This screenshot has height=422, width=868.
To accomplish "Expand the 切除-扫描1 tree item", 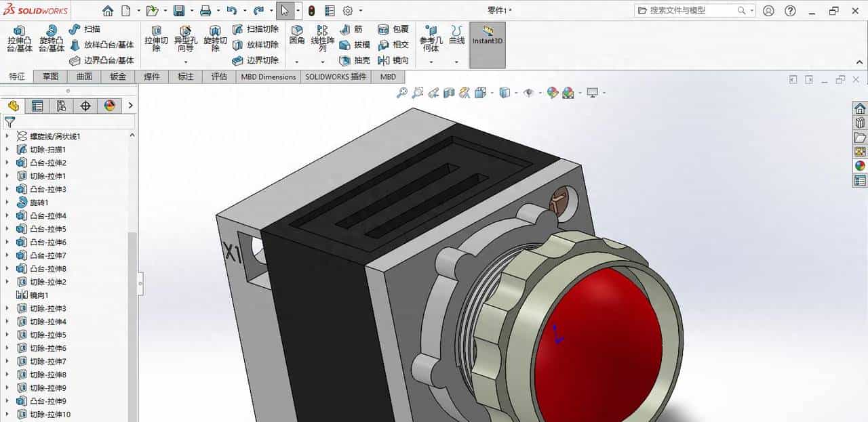I will click(7, 150).
